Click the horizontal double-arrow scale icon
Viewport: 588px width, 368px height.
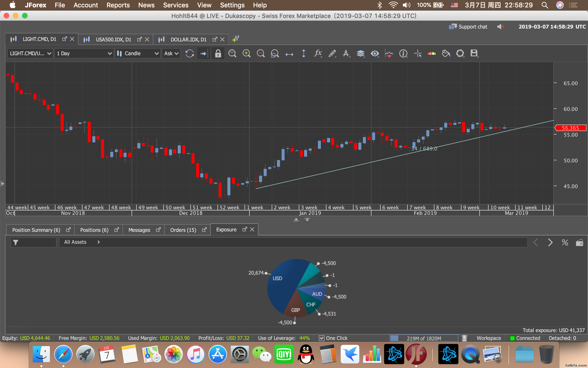click(x=289, y=54)
